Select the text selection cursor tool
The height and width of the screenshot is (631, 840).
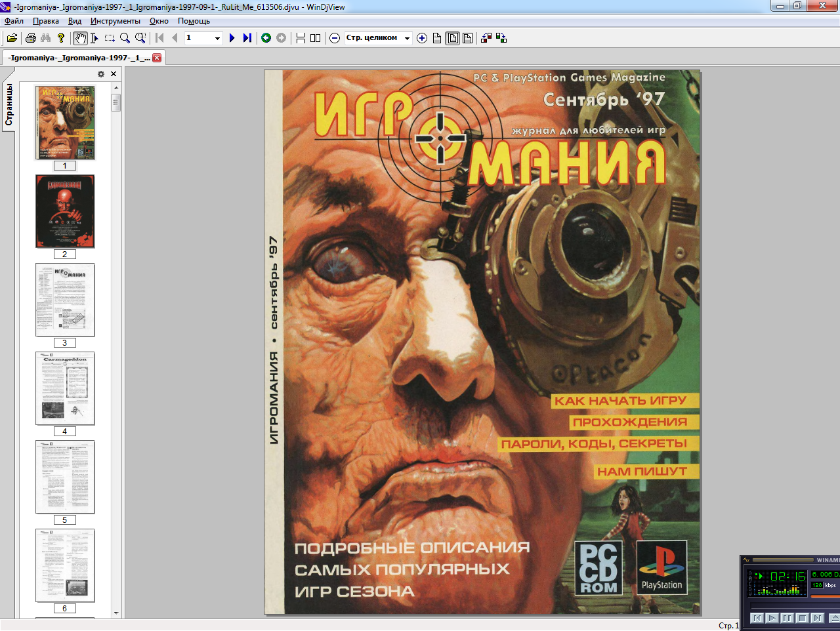pos(94,38)
